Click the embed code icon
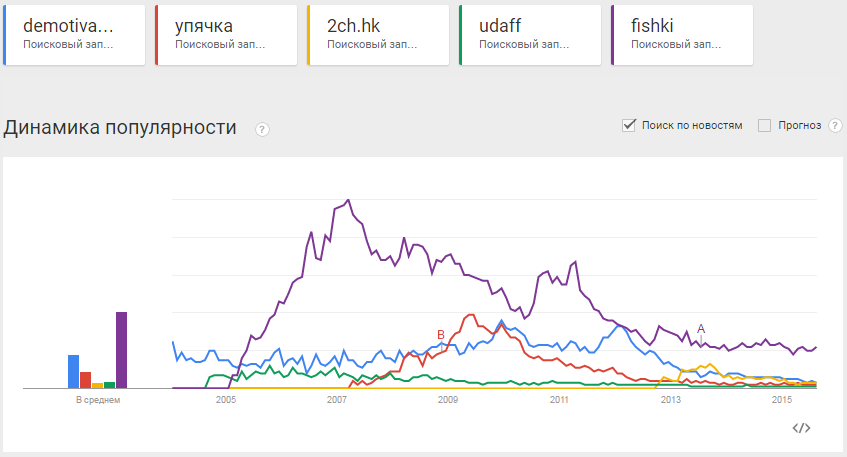847x457 pixels. pyautogui.click(x=801, y=428)
